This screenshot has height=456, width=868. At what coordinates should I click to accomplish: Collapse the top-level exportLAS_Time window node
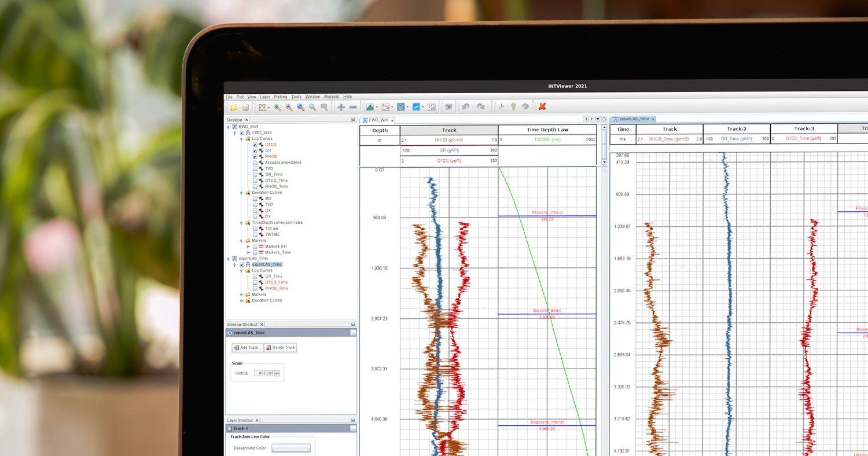[228, 259]
